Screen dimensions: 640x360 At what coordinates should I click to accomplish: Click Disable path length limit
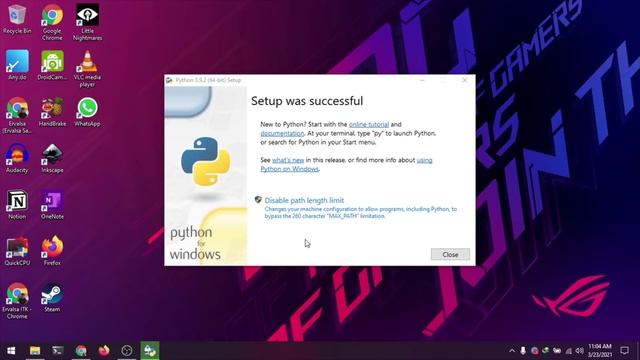(x=304, y=200)
